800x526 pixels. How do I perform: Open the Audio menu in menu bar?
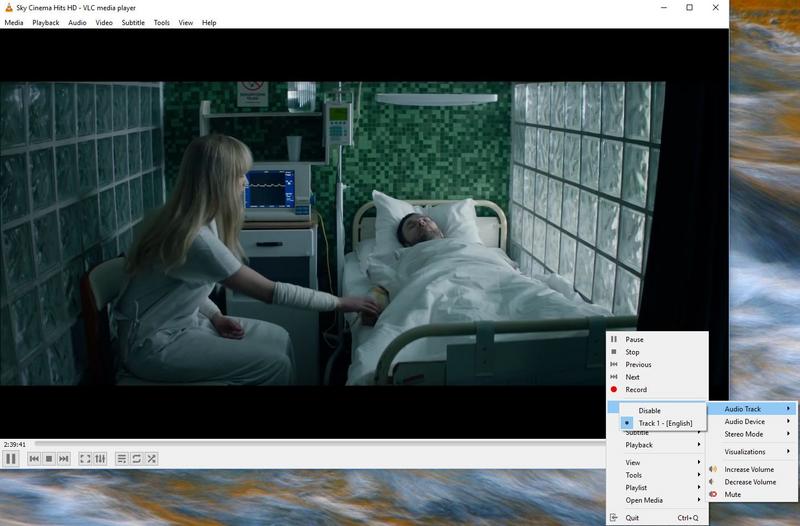pos(78,22)
